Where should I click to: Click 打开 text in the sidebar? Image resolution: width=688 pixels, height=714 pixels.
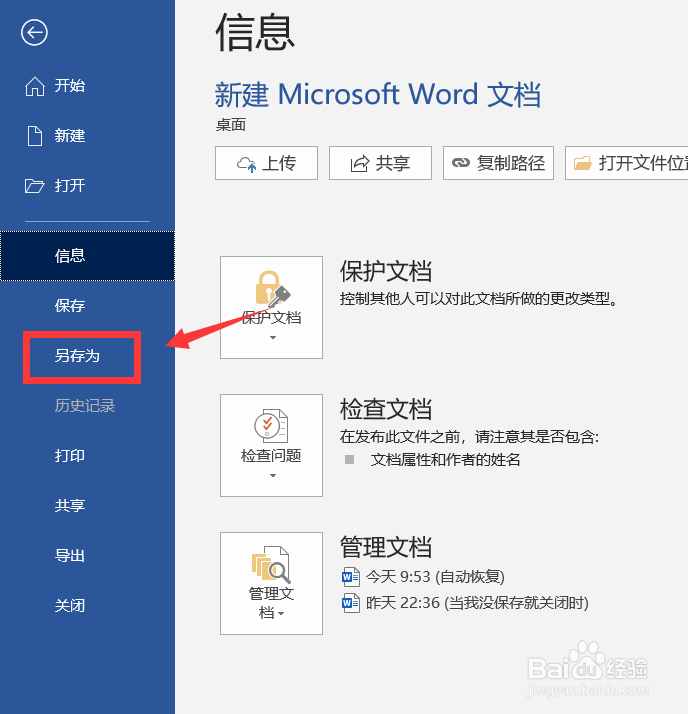click(70, 186)
